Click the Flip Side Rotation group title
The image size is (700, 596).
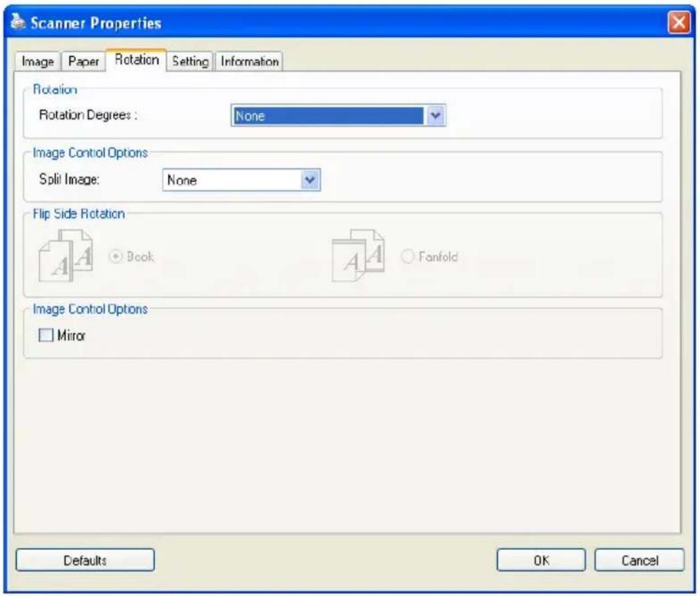click(79, 214)
